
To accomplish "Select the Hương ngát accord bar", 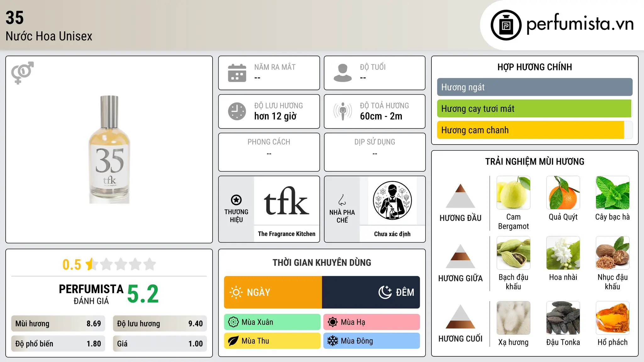I will 535,87.
